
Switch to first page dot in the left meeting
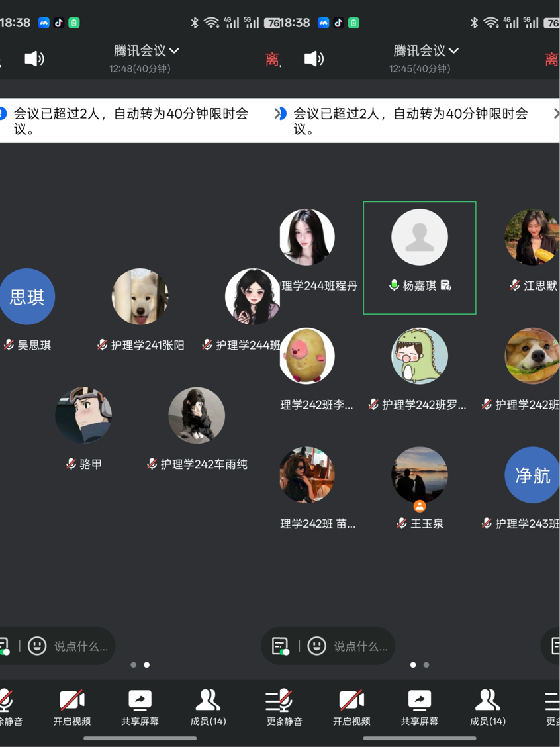tap(134, 664)
